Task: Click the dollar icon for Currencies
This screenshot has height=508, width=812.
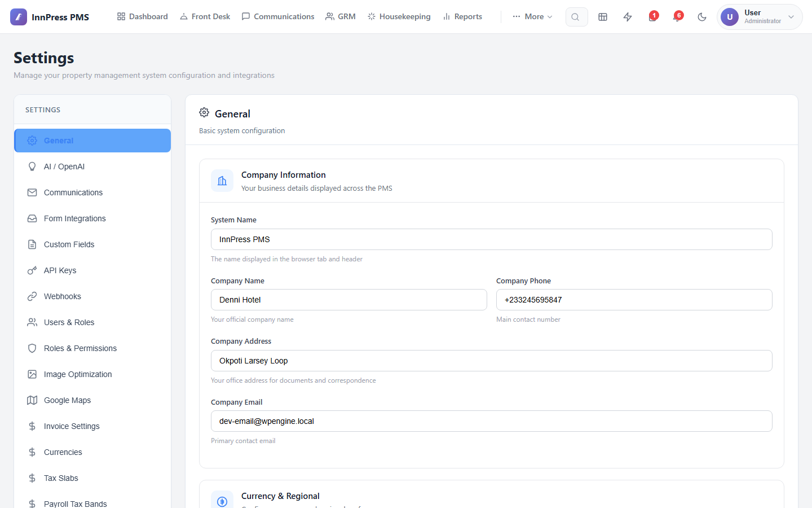Action: (32, 452)
